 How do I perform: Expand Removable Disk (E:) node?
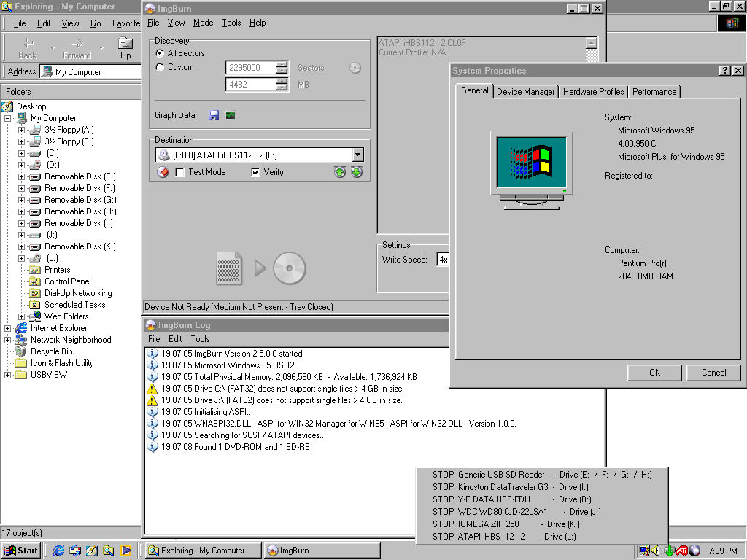[x=21, y=176]
